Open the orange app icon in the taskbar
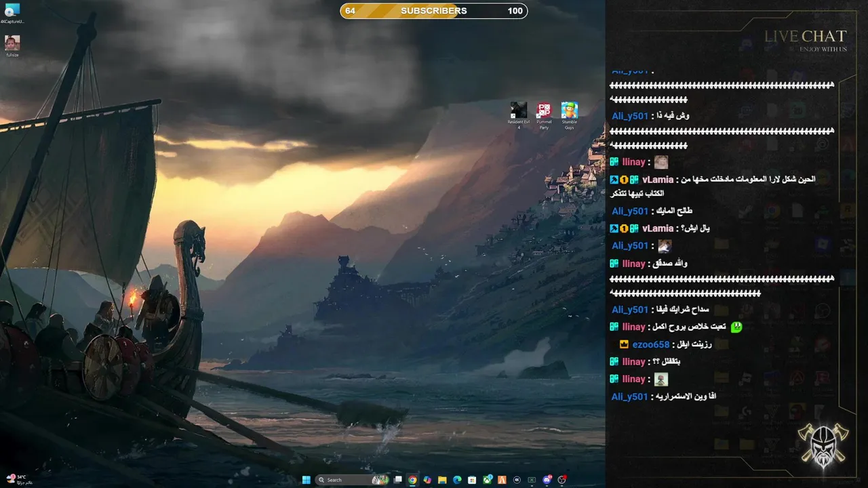Viewport: 868px width, 488px height. tap(502, 480)
